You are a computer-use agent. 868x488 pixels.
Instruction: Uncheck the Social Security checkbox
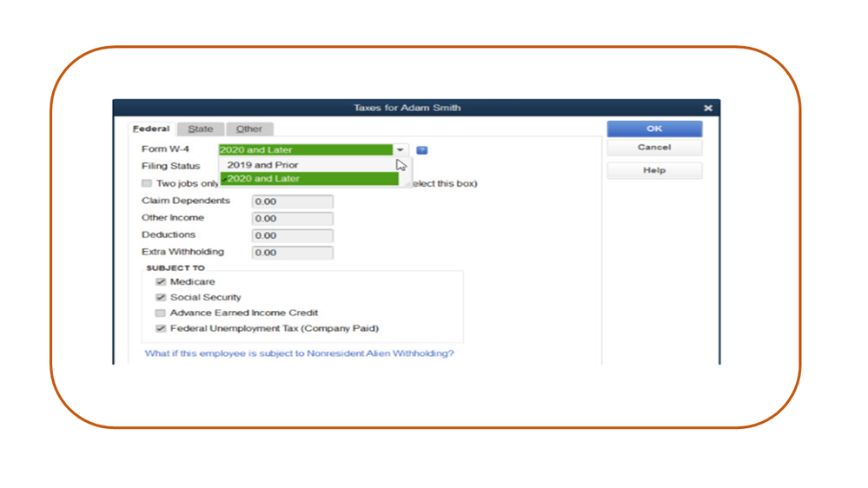tap(161, 297)
